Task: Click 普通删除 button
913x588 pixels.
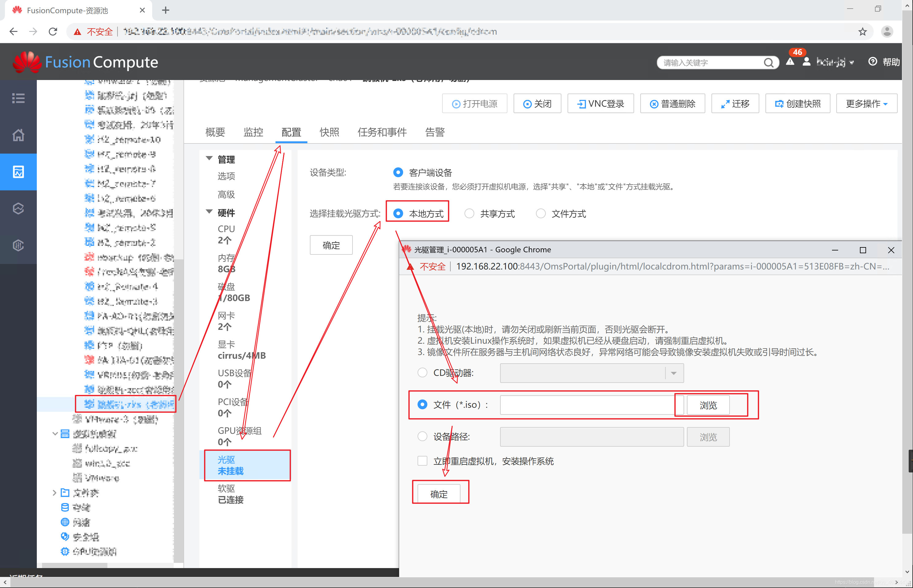Action: tap(672, 104)
